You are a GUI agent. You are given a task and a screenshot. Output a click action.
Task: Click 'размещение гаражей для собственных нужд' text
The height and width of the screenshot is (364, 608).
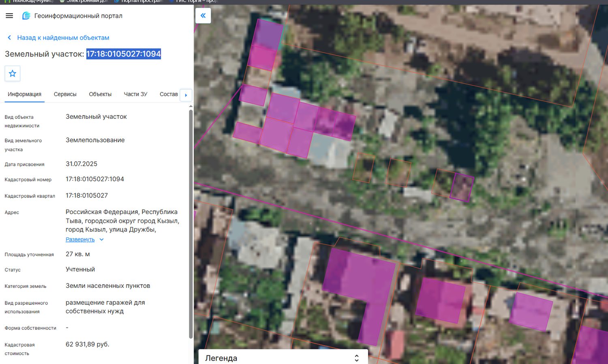pos(105,307)
